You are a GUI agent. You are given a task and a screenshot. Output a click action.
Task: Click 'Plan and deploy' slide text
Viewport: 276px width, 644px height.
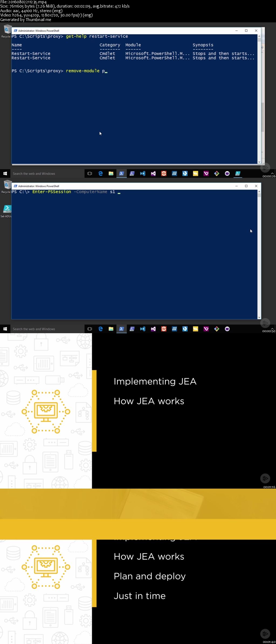pos(150,576)
